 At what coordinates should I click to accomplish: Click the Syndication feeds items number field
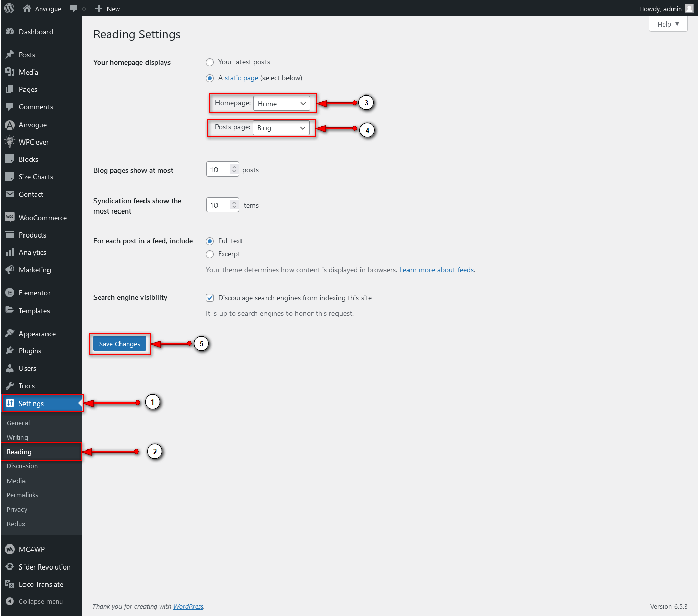[x=219, y=205]
